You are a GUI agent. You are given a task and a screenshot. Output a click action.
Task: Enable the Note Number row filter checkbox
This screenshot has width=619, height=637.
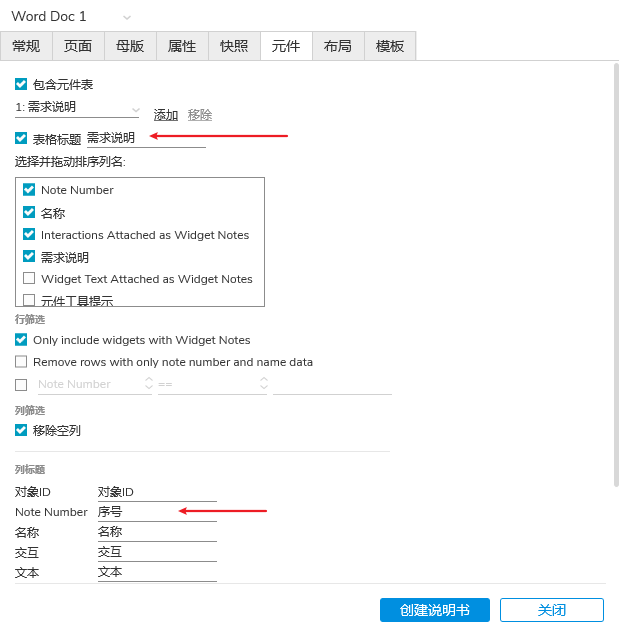[x=21, y=384]
